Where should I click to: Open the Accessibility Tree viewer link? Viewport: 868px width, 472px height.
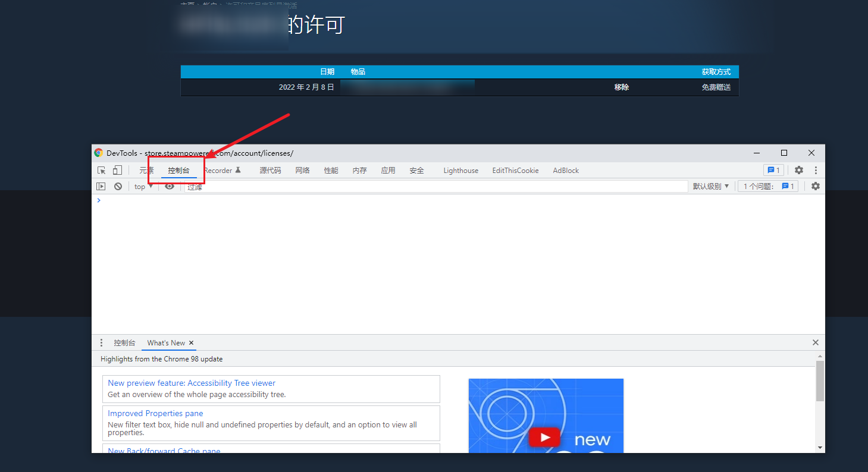pos(192,383)
